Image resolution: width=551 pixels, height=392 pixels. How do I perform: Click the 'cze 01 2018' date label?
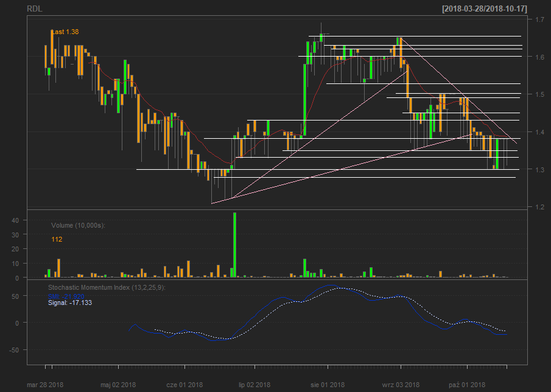click(184, 385)
